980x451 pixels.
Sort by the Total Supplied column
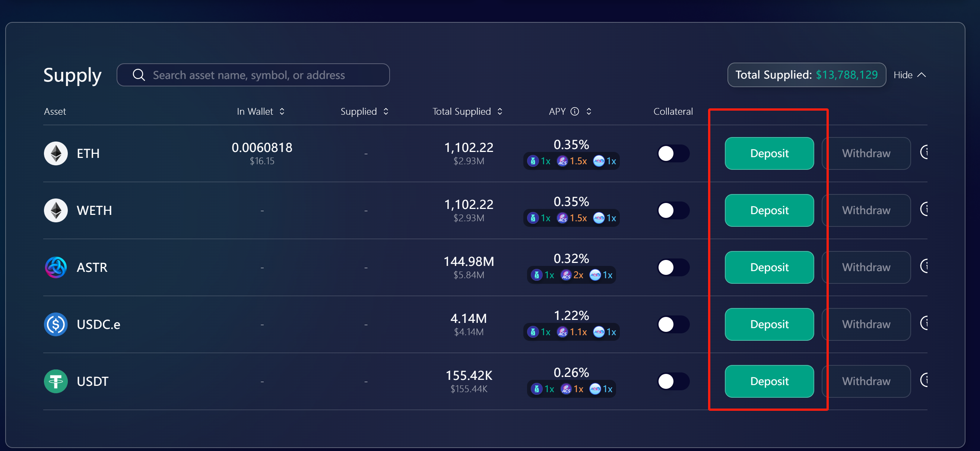[x=499, y=111]
